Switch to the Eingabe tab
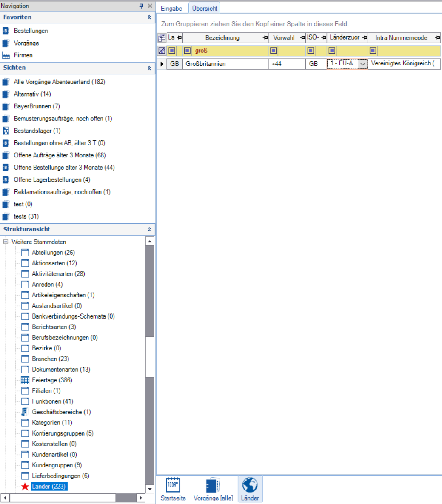 [x=171, y=9]
